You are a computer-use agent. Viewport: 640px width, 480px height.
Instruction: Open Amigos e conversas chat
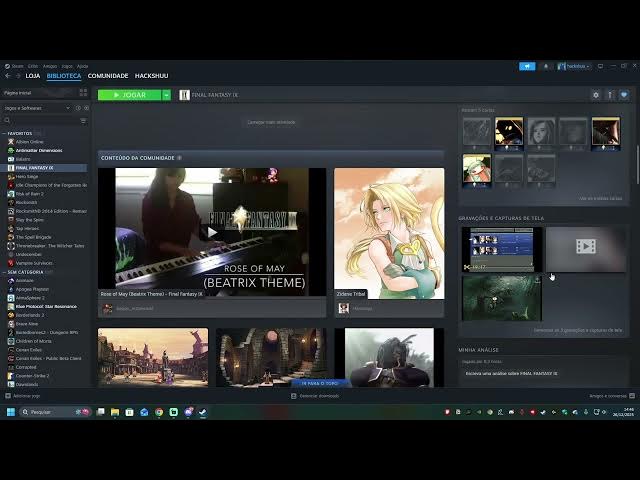(x=612, y=396)
